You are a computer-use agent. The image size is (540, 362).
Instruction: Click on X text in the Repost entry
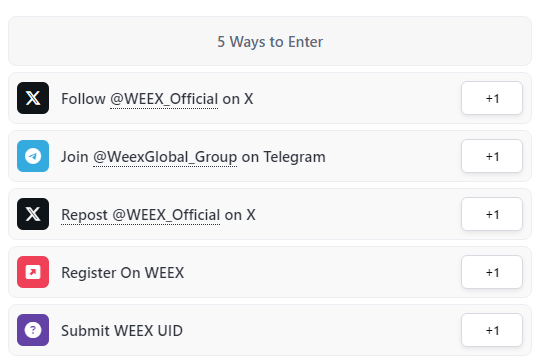pyautogui.click(x=240, y=215)
